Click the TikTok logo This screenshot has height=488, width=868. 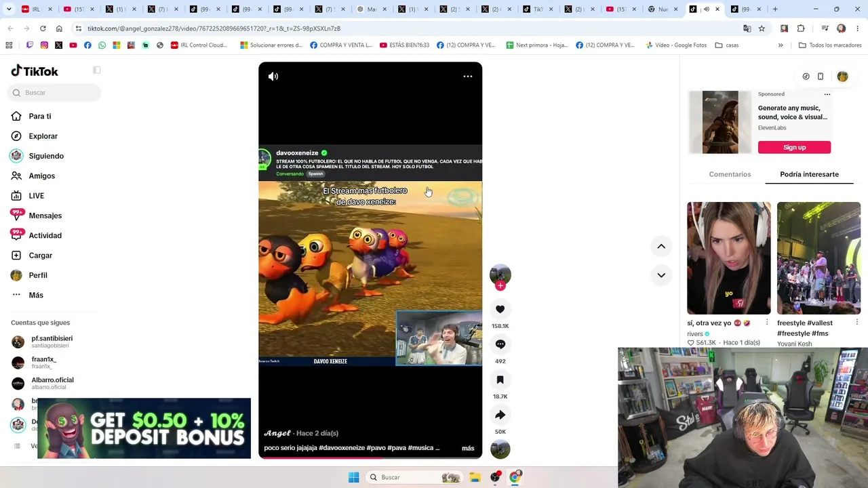pyautogui.click(x=35, y=71)
